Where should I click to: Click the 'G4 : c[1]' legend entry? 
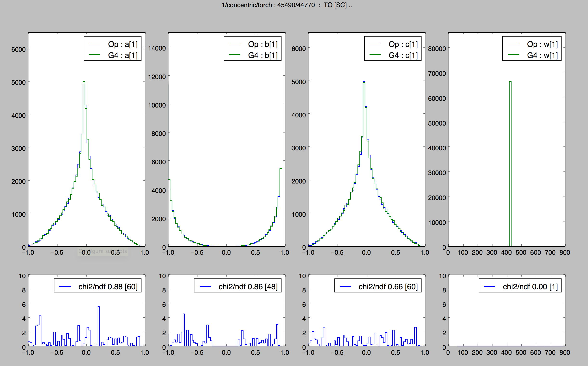pyautogui.click(x=394, y=55)
